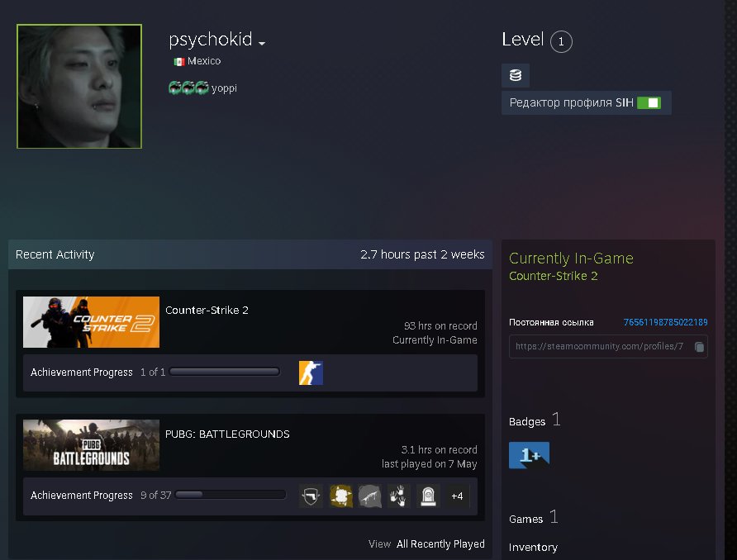Show the +4 more PUBG achievements
Screen dimensions: 737x560
(x=457, y=496)
